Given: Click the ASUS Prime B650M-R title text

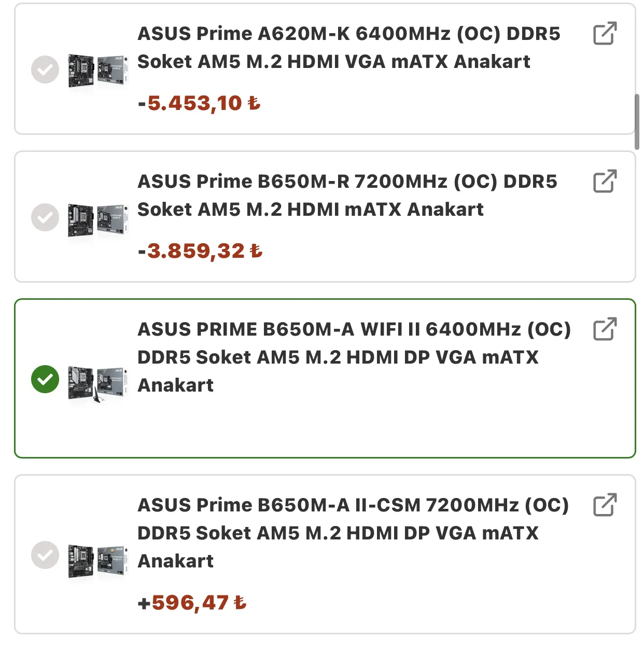Looking at the screenshot, I should click(346, 196).
